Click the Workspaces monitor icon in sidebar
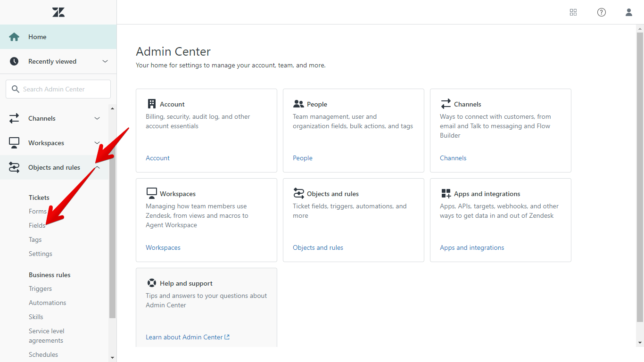 pyautogui.click(x=14, y=143)
